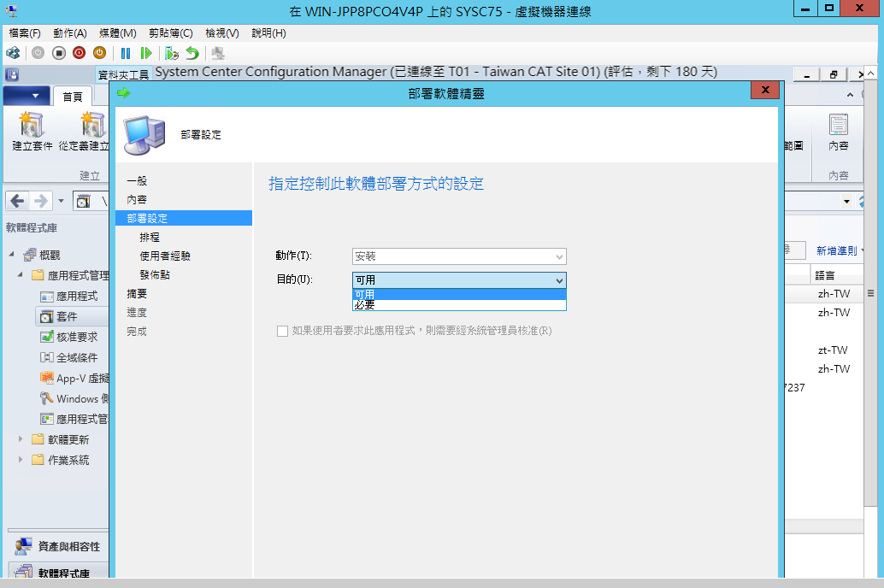Go to the 一般 wizard step
Viewport: 884px width, 588px height.
click(137, 181)
